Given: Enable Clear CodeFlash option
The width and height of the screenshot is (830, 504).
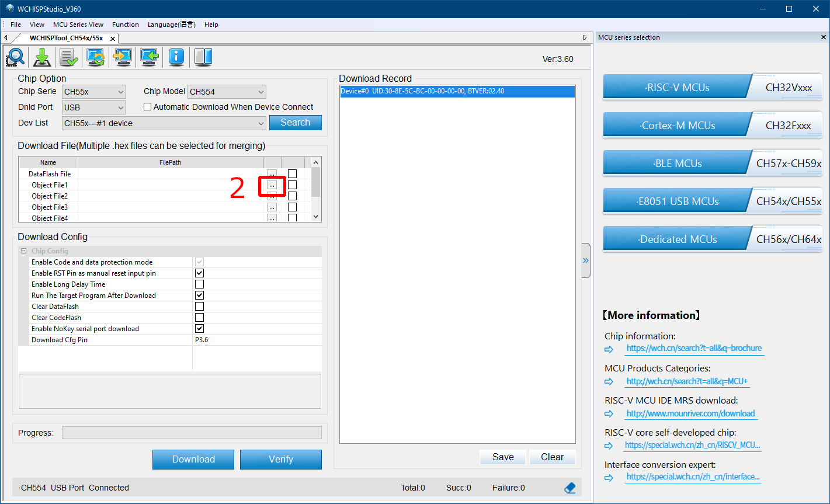Looking at the screenshot, I should coord(199,317).
